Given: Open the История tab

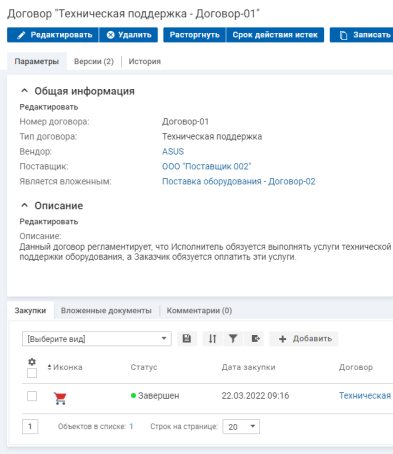Looking at the screenshot, I should click(145, 61).
